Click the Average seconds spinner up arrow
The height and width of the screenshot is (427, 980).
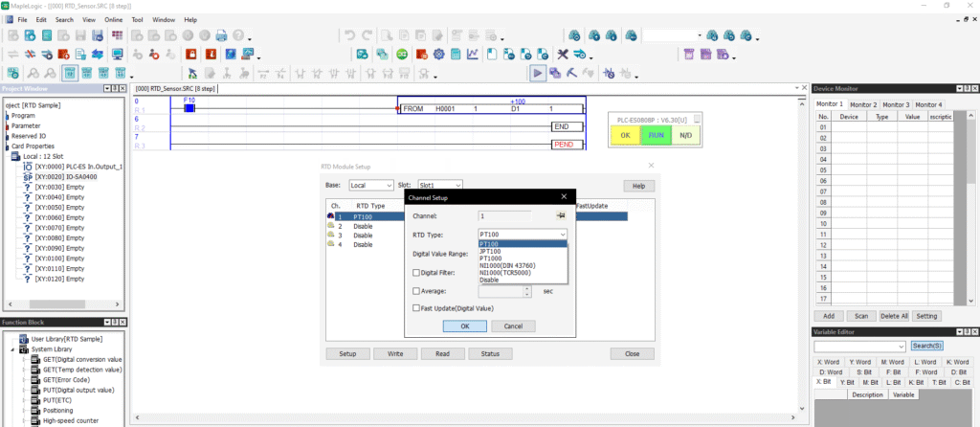pos(527,288)
